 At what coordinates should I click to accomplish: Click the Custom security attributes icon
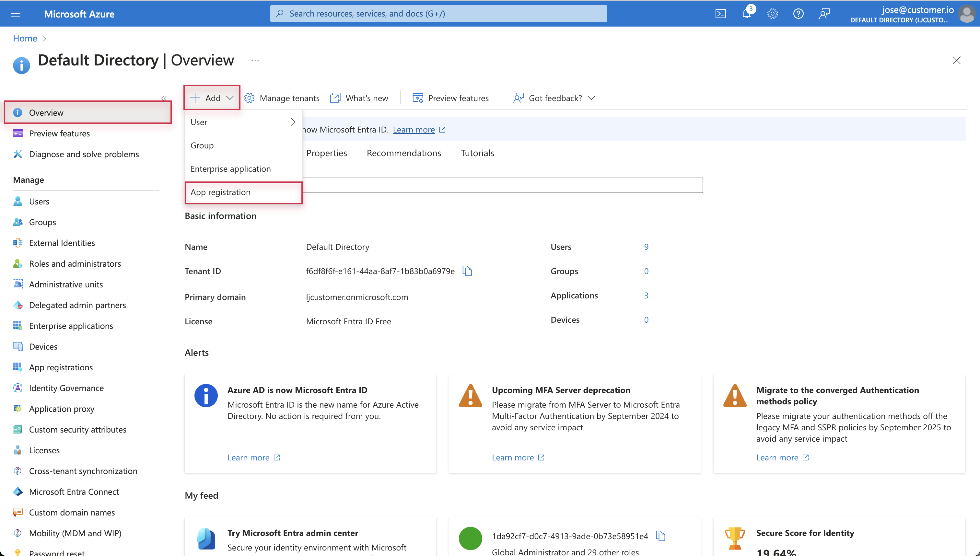coord(17,429)
